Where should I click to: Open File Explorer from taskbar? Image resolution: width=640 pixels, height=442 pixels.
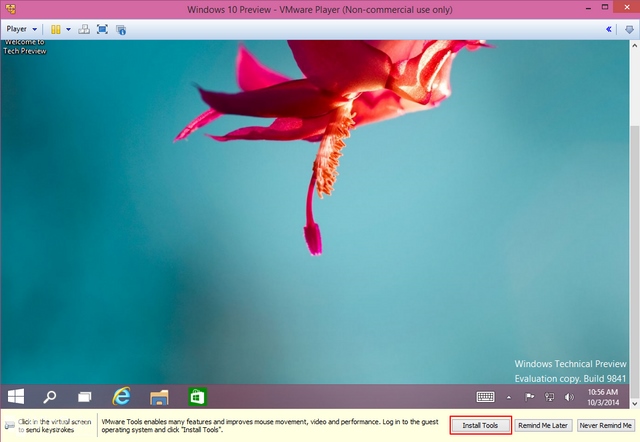pos(159,397)
